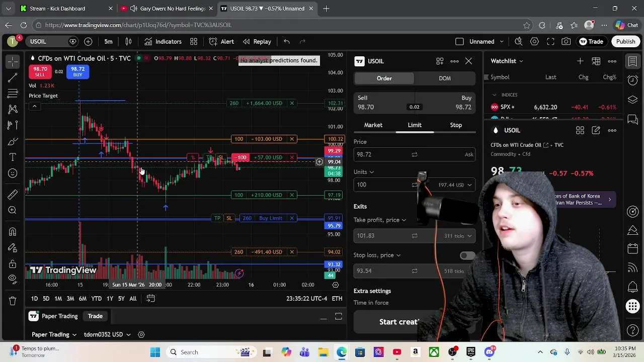644x362 pixels.
Task: Open the chart type candles menu
Action: (128, 42)
